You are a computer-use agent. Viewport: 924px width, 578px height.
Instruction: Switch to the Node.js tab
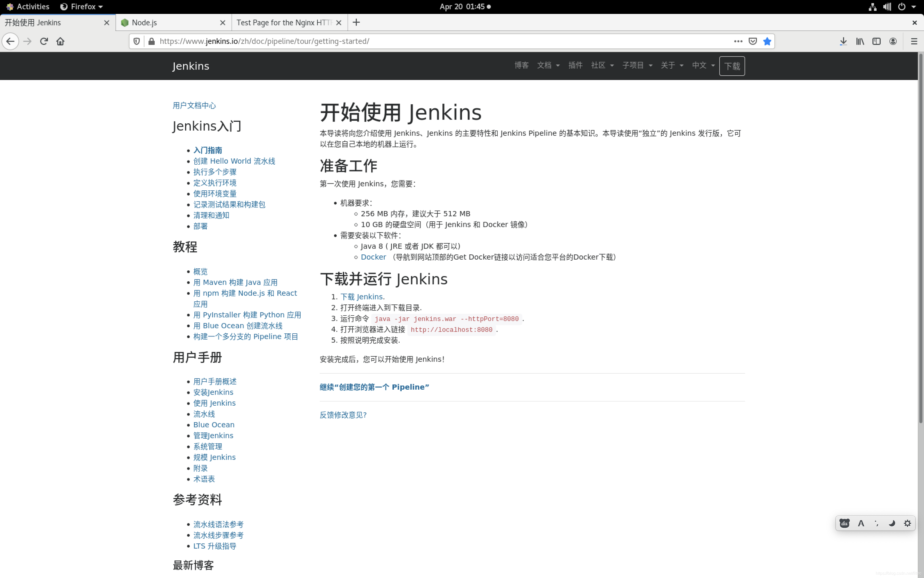pos(168,22)
